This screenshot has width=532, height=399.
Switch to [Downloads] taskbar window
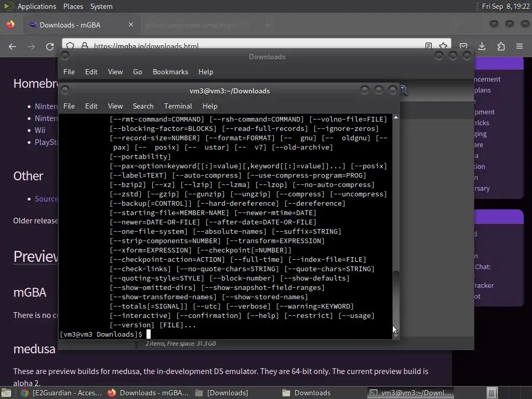tap(222, 393)
